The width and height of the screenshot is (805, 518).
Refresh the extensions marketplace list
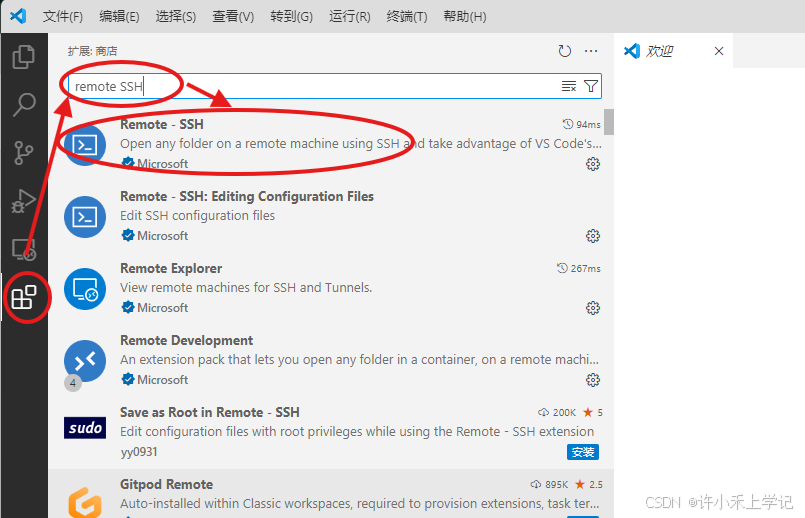565,51
